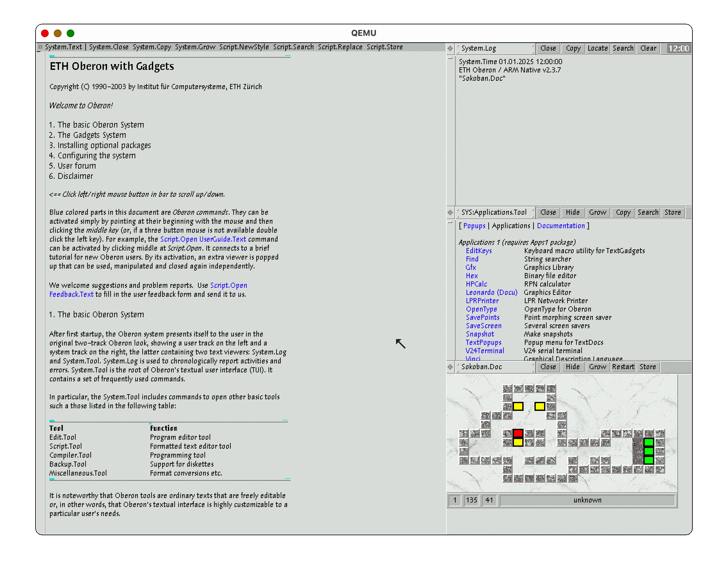This screenshot has width=728, height=582.
Task: Grow the Sokoban.Doc viewer
Action: click(x=597, y=367)
